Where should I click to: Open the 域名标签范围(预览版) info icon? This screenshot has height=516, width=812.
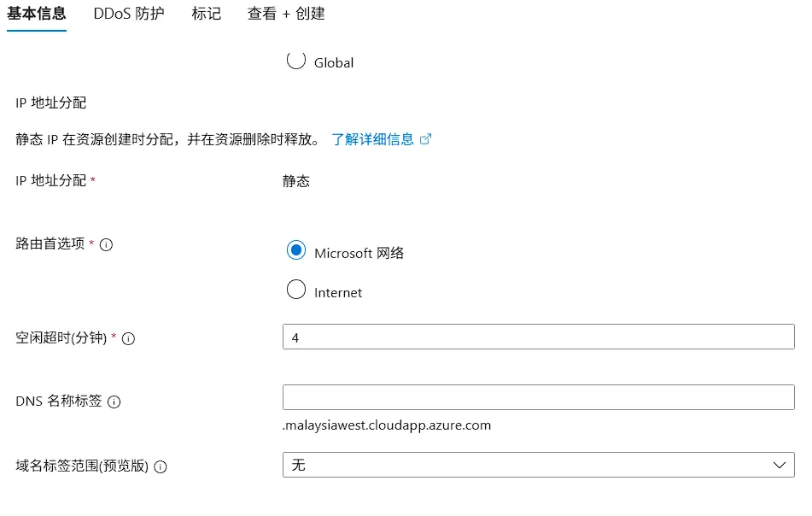pyautogui.click(x=161, y=467)
